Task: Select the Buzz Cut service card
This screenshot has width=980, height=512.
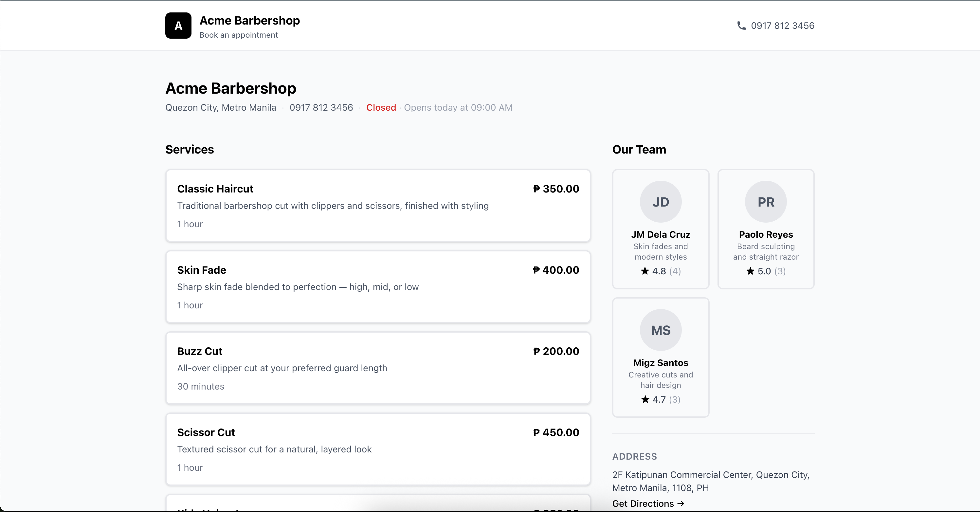Action: pos(378,368)
